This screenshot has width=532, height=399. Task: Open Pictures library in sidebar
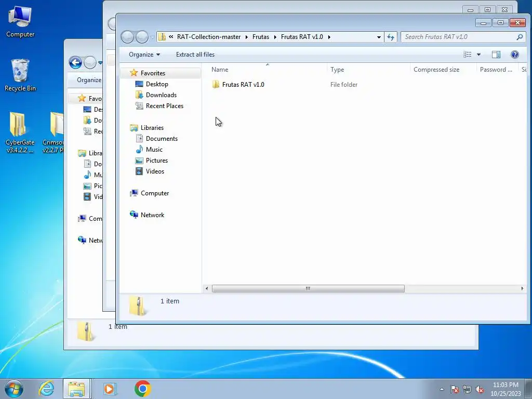click(157, 161)
